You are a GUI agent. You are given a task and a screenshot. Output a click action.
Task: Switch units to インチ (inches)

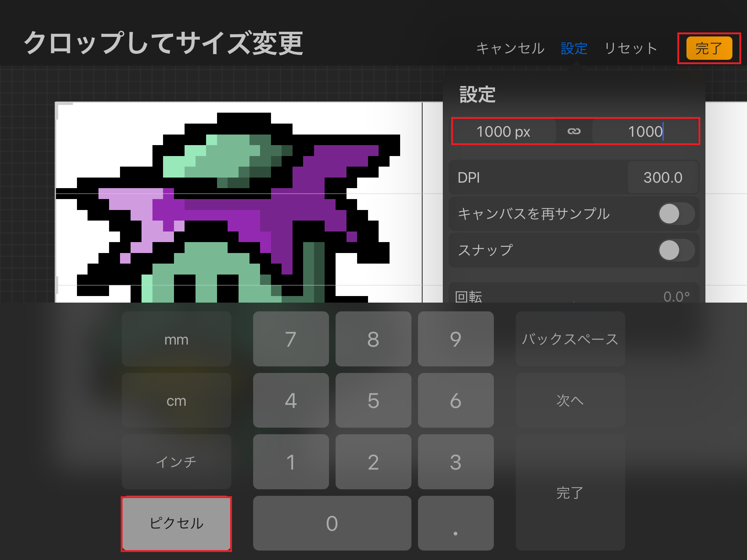click(176, 462)
